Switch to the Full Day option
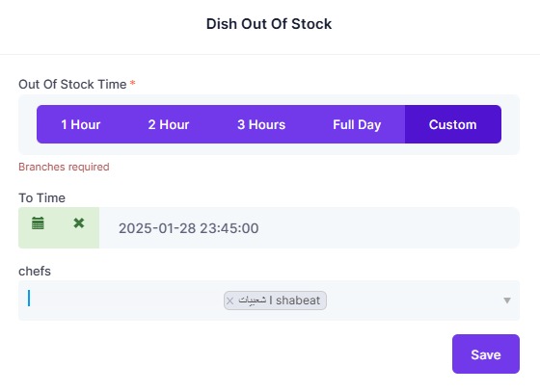This screenshot has width=540, height=392. tap(357, 124)
